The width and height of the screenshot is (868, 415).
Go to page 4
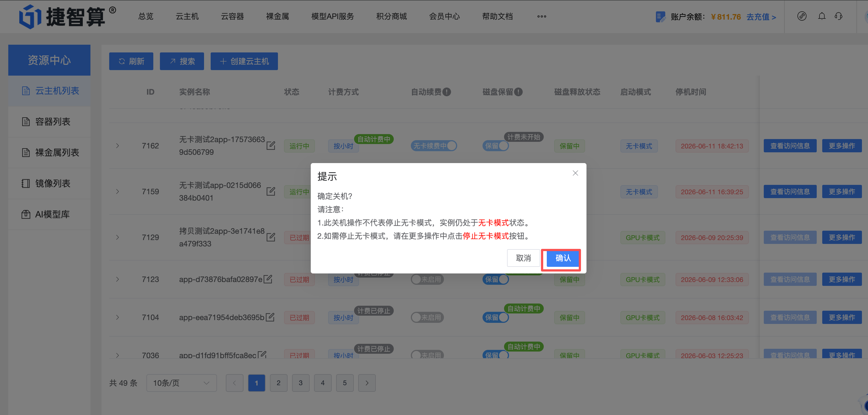[323, 383]
